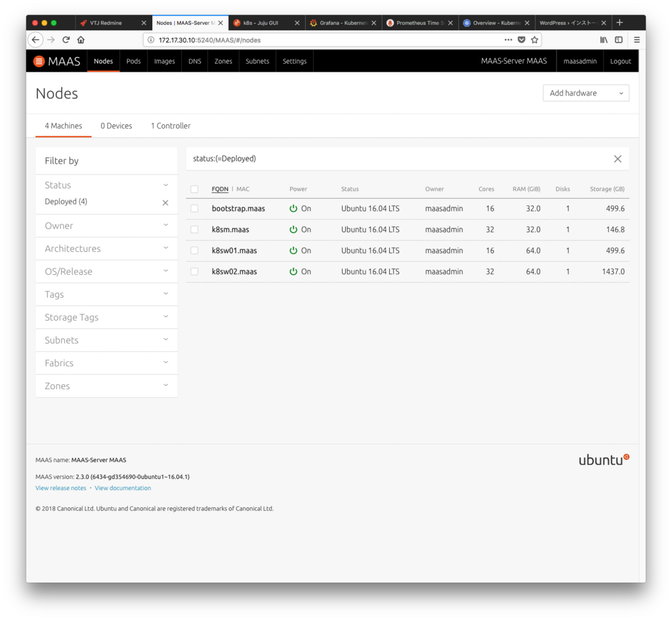Remove the Deployed (4) status filter
The width and height of the screenshot is (672, 620).
165,203
